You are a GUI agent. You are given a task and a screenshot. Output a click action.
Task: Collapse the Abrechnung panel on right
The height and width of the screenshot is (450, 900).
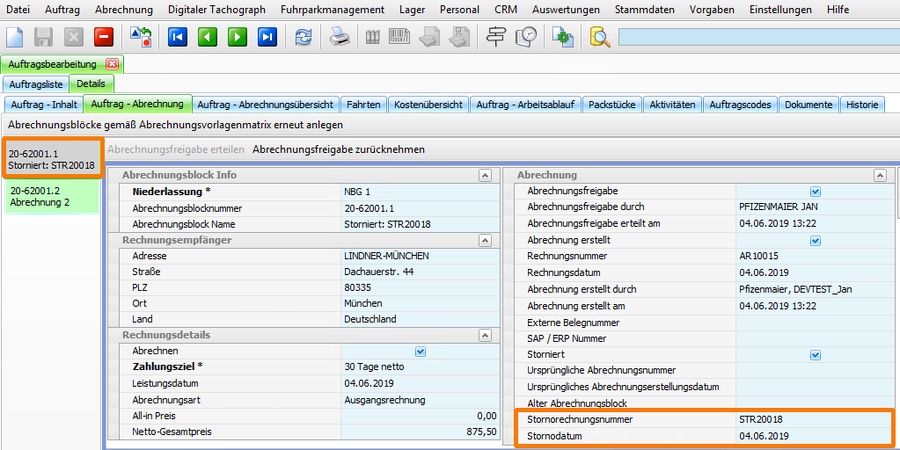pyautogui.click(x=880, y=175)
